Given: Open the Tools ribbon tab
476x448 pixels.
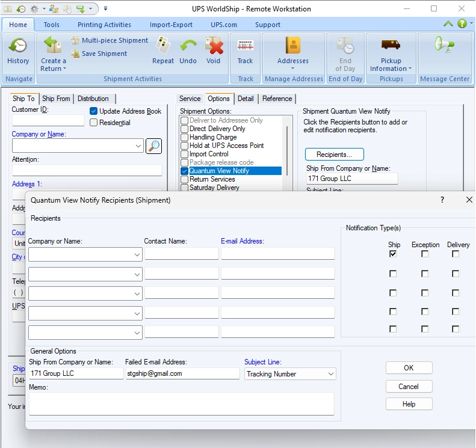Looking at the screenshot, I should pos(51,25).
